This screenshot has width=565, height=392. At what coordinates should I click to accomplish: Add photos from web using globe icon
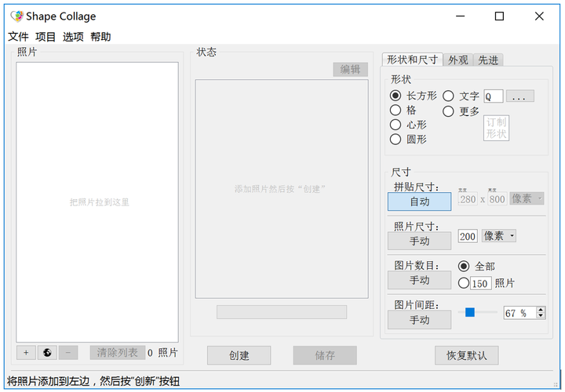[x=47, y=352]
